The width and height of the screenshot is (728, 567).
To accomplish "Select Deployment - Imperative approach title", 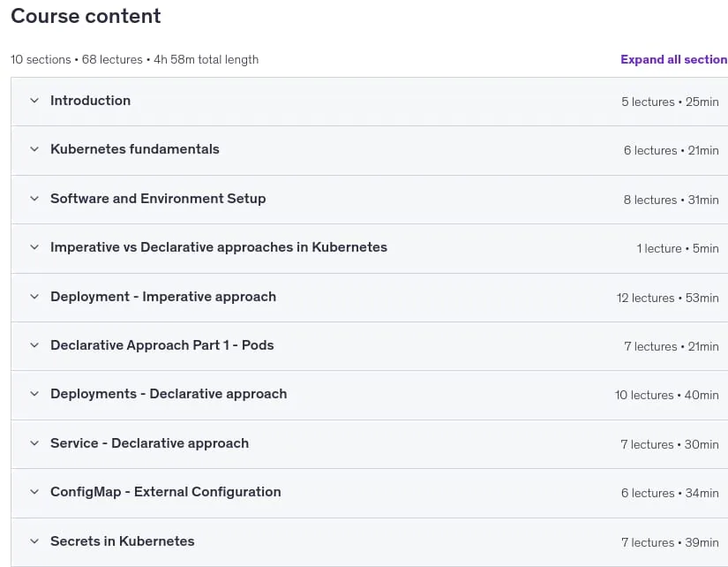I will coord(163,297).
